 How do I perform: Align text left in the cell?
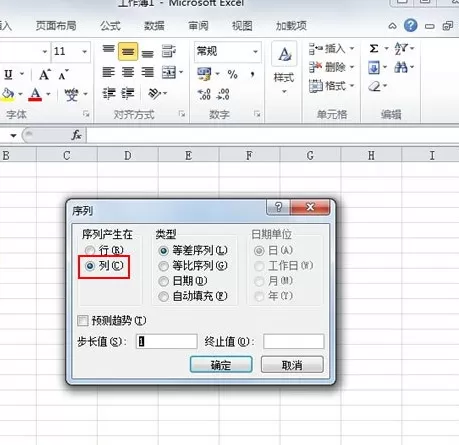[108, 72]
